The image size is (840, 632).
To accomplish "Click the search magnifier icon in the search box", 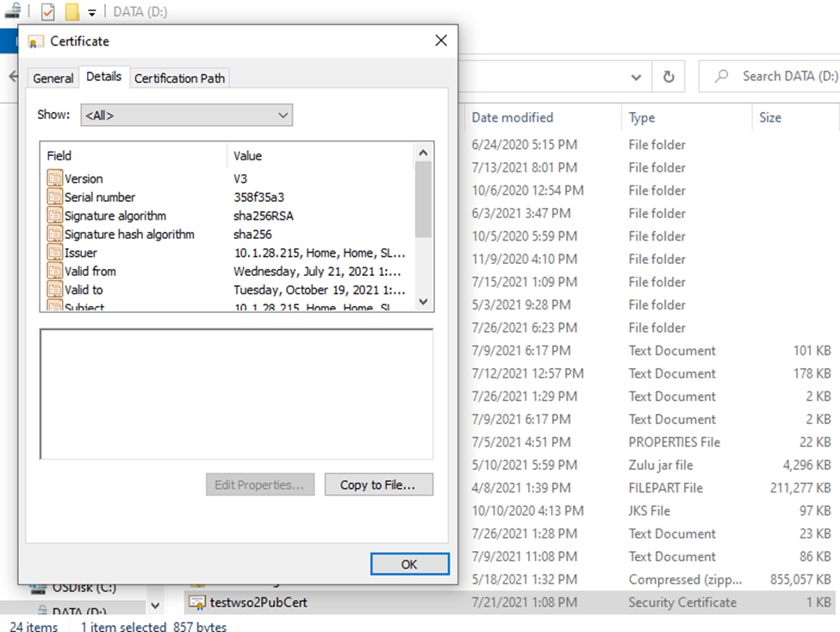I will (x=720, y=76).
